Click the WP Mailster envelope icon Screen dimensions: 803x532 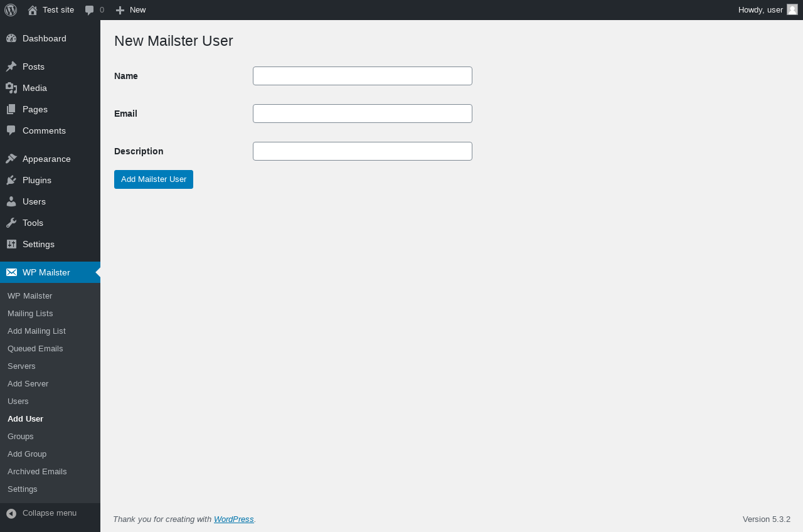click(11, 272)
